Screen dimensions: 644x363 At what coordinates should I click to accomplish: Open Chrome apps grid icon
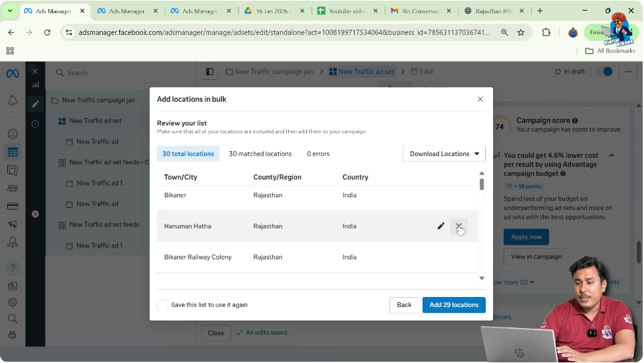point(11,51)
